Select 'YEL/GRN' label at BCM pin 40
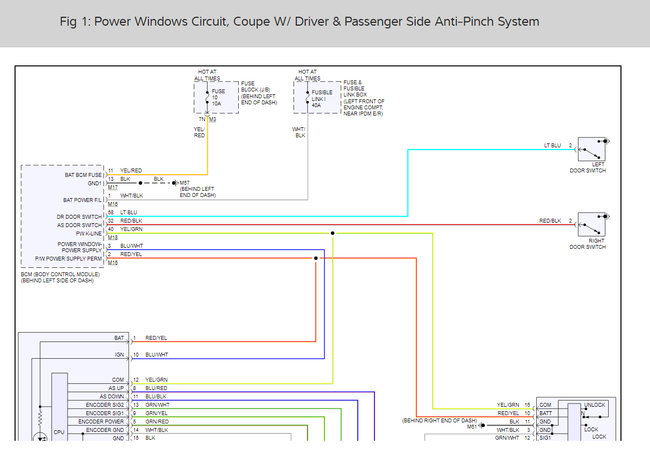650x457 pixels. 131,229
